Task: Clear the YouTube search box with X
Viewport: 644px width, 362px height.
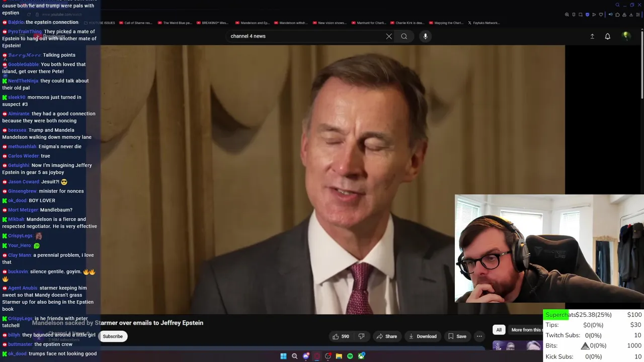Action: 389,36
